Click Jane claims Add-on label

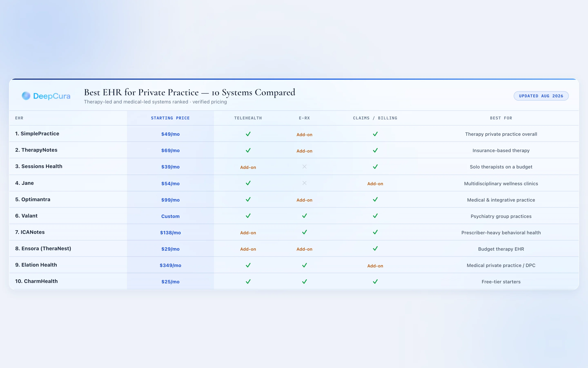click(x=375, y=184)
